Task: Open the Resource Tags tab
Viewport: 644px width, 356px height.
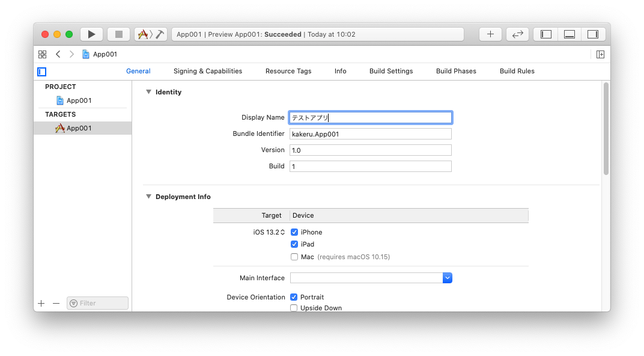Action: click(288, 71)
